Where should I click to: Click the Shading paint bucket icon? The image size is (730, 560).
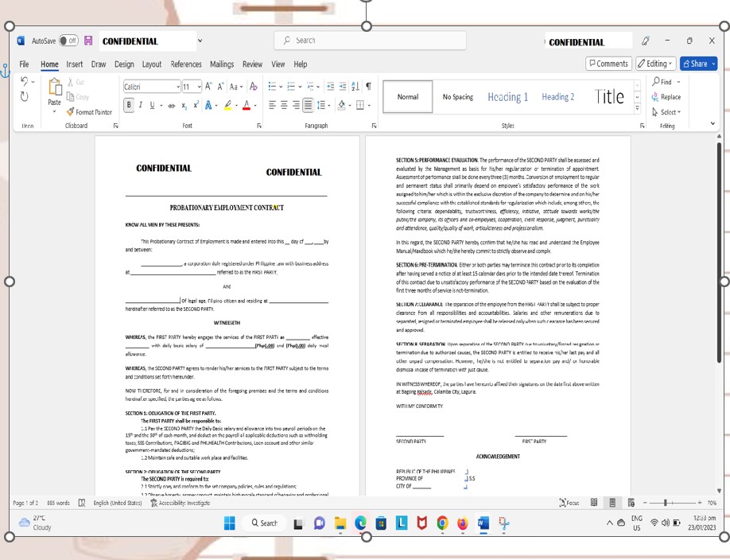(x=342, y=105)
